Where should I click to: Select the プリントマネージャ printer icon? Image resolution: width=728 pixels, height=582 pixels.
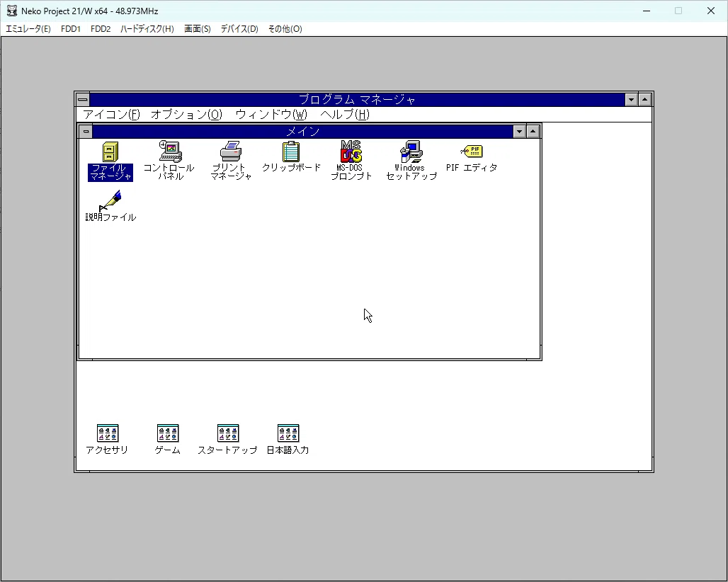pyautogui.click(x=231, y=152)
